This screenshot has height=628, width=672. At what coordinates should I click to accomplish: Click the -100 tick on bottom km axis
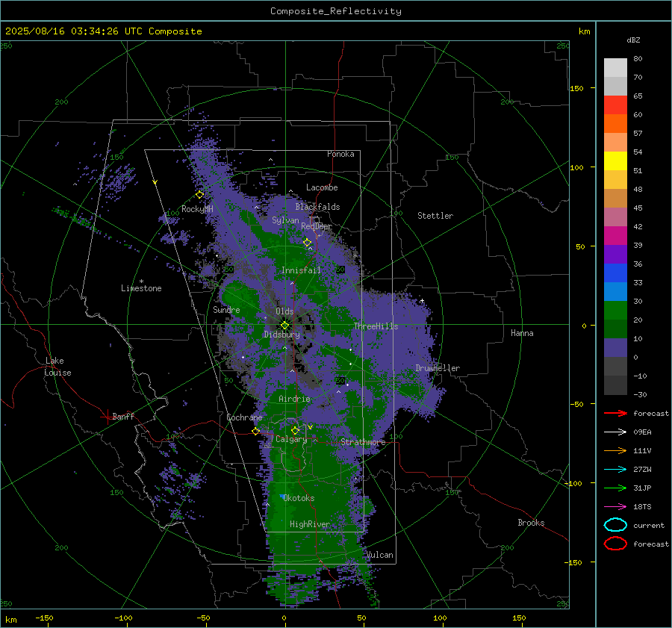(123, 618)
